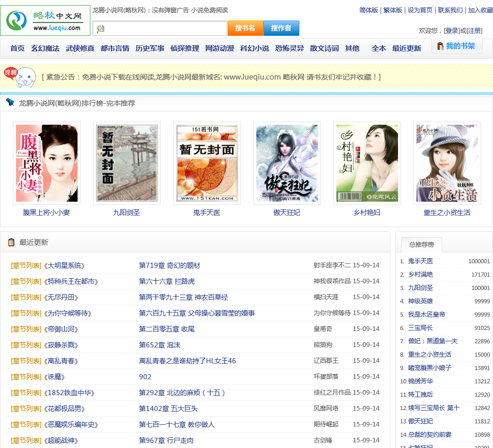Open 锦绣芳华 in recommendation ranking

tap(421, 381)
